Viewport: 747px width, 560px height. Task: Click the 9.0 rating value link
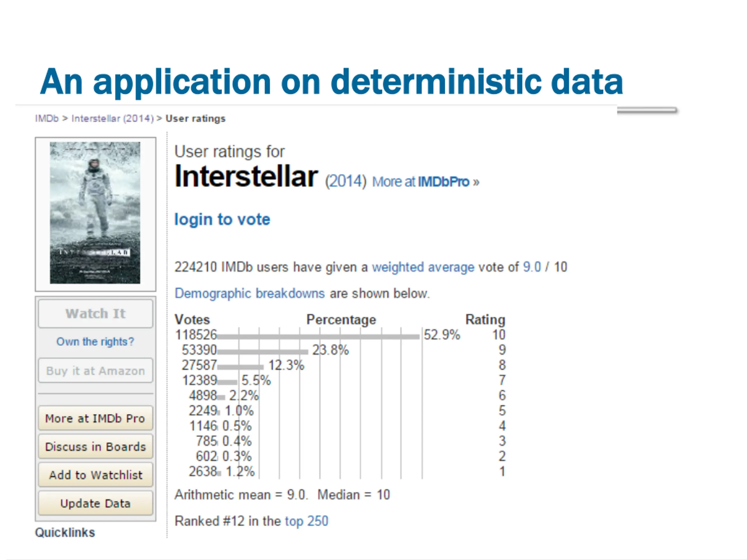click(x=532, y=267)
